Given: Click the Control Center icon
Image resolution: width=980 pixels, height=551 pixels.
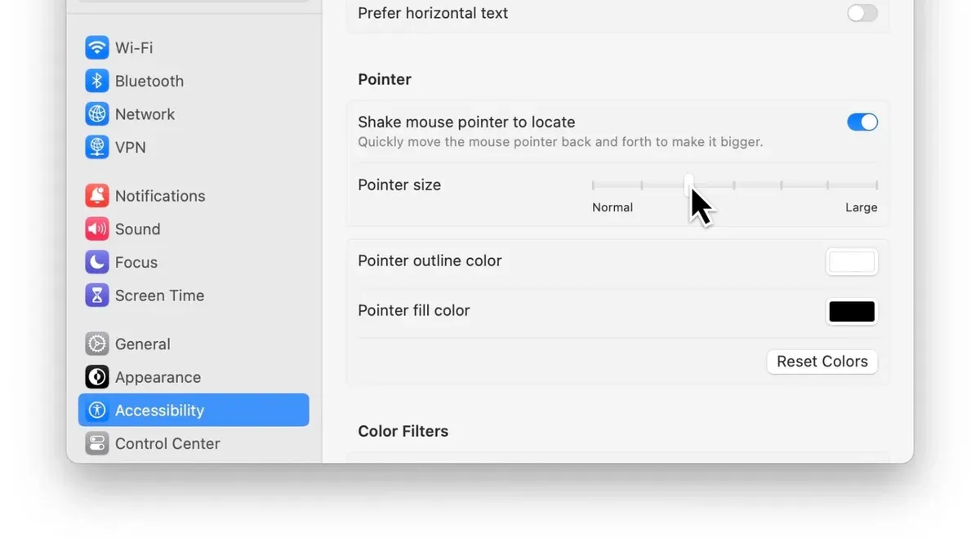Looking at the screenshot, I should tap(97, 443).
